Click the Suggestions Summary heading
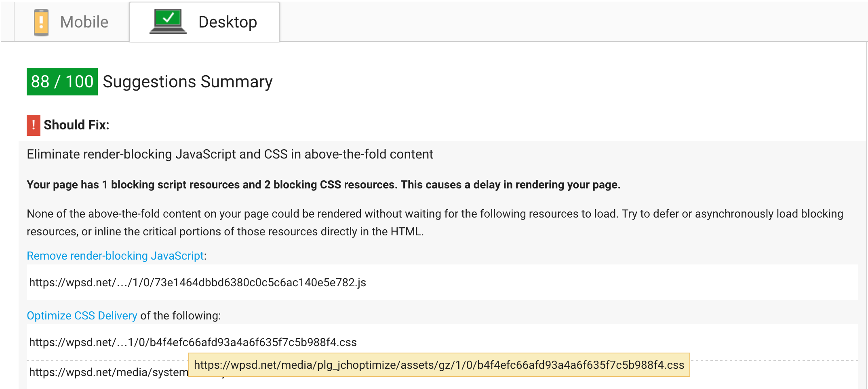 (x=188, y=82)
